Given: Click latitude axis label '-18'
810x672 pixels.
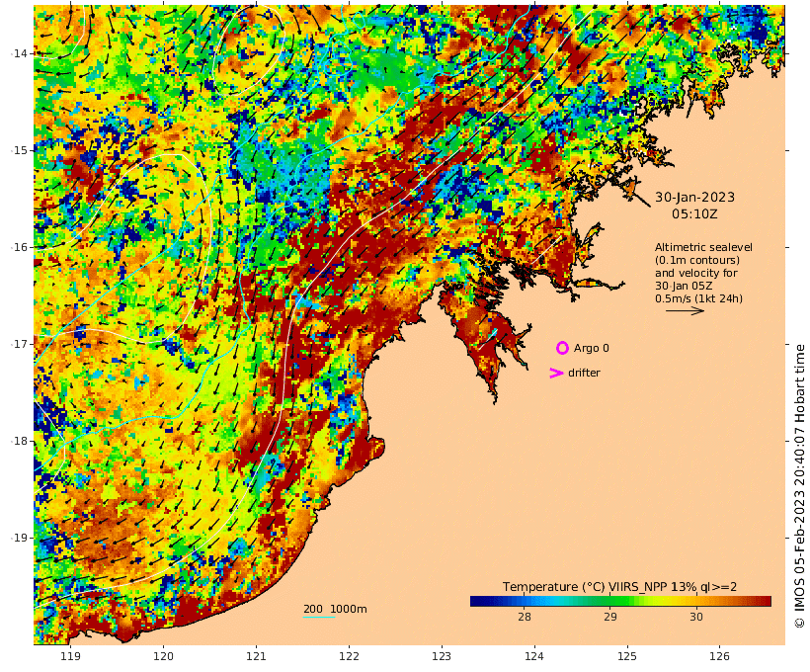Looking at the screenshot, I should (x=20, y=442).
